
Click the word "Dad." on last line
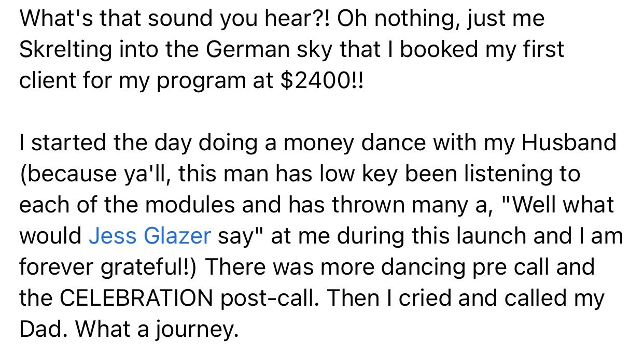(42, 329)
